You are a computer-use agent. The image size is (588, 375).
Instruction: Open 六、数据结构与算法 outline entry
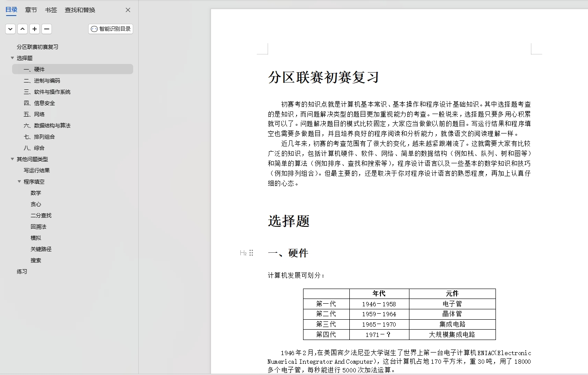pyautogui.click(x=47, y=125)
